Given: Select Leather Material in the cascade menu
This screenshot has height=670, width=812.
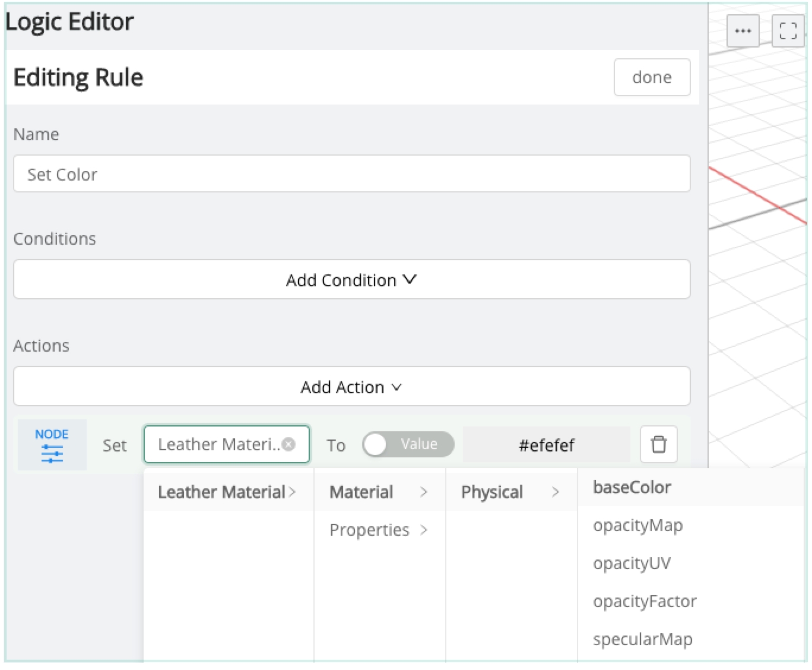Looking at the screenshot, I should point(227,492).
